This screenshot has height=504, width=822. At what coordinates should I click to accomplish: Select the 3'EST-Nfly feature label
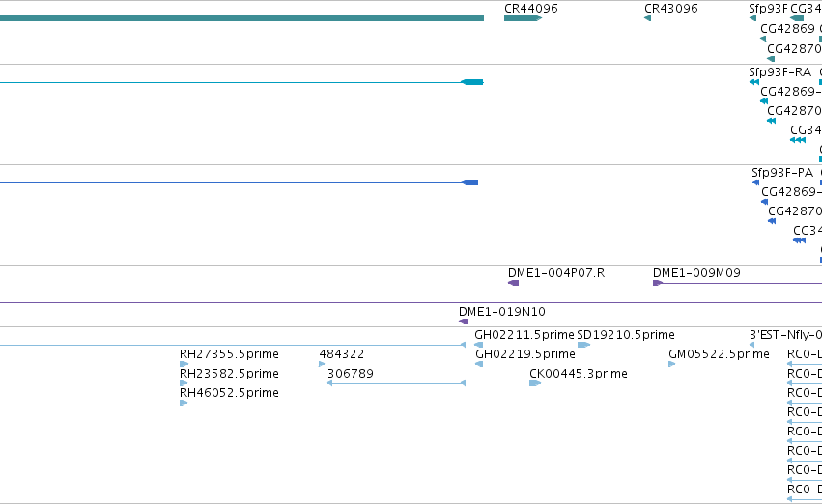pos(786,335)
